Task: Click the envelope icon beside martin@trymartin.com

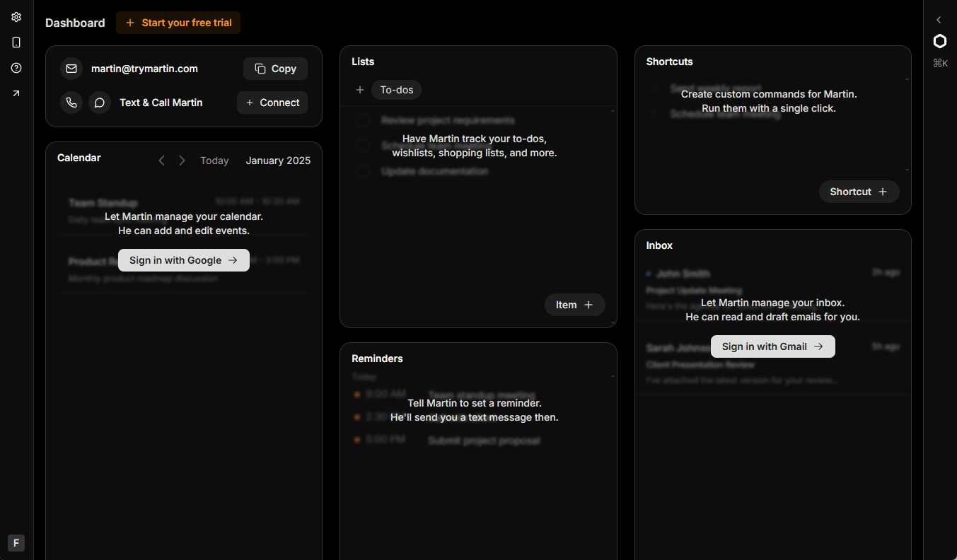Action: coord(71,69)
